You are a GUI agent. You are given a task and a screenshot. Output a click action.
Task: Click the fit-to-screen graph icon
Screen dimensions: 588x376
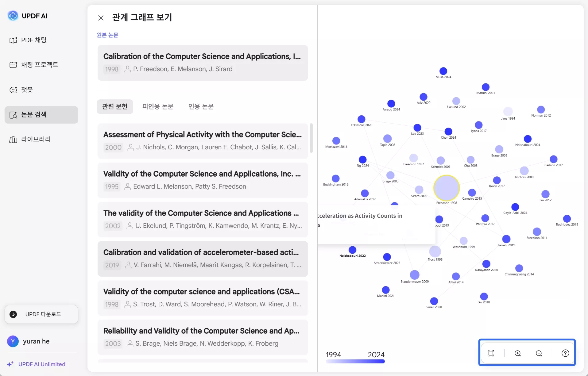pos(491,353)
